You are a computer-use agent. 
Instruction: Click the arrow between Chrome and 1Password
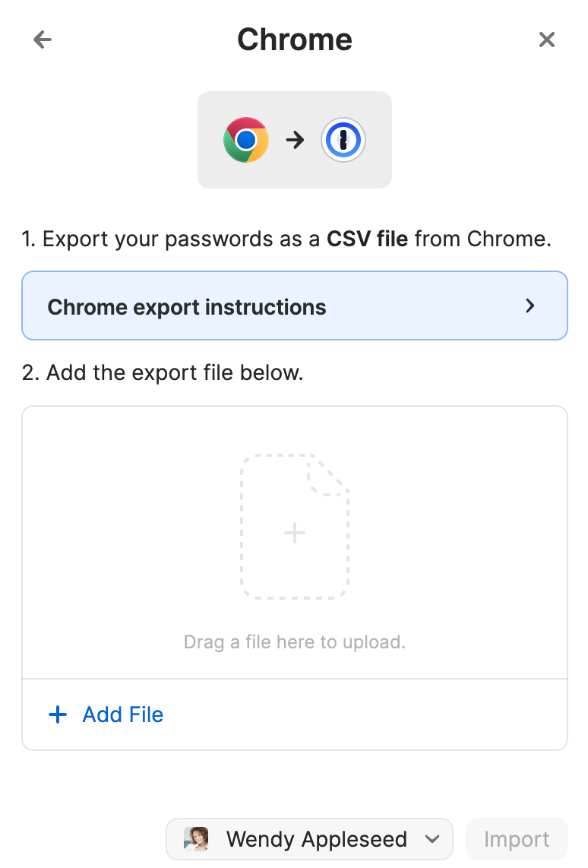point(295,140)
